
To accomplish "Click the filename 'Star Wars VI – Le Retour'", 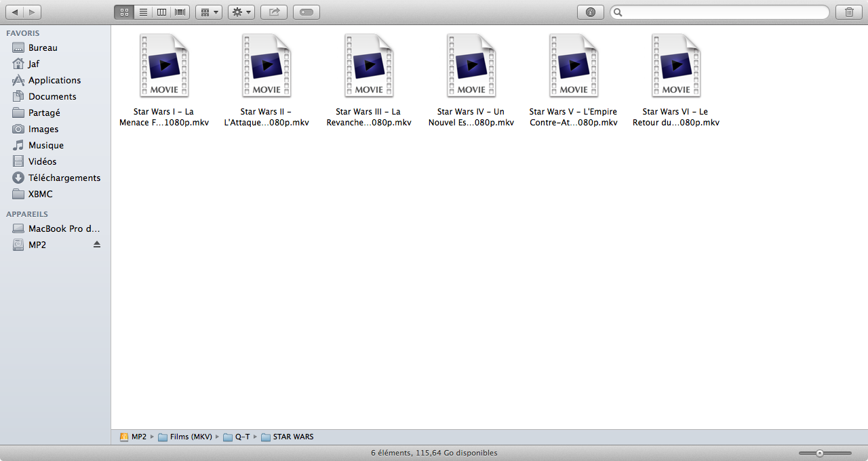I will (x=676, y=117).
